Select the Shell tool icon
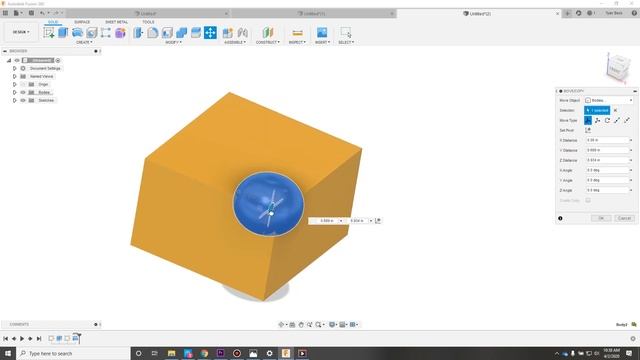 point(167,33)
